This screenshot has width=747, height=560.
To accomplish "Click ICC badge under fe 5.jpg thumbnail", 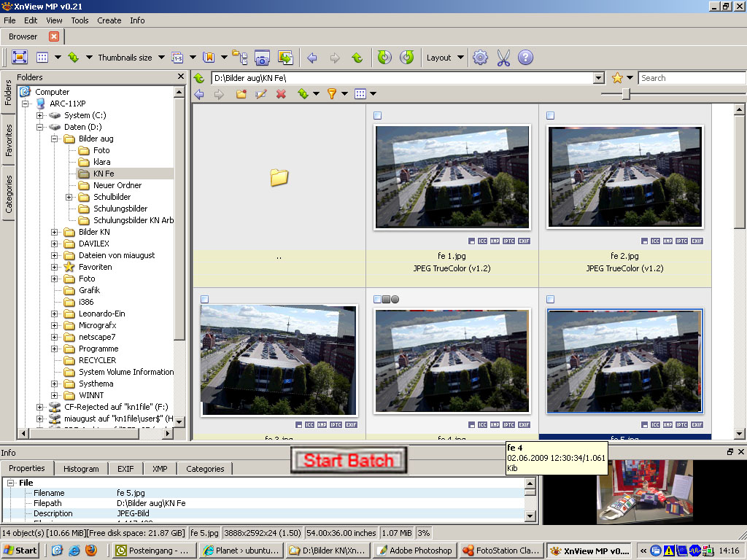I will pos(655,425).
